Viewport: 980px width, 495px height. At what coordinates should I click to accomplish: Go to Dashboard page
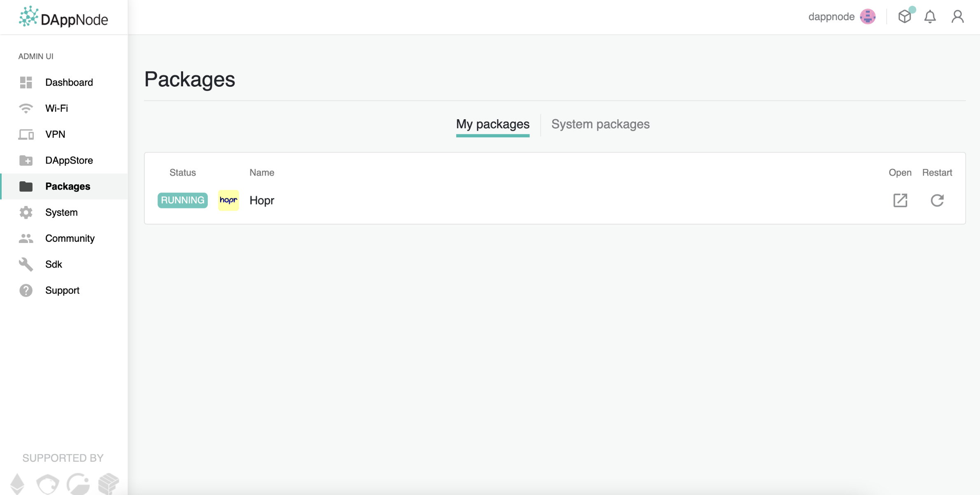pyautogui.click(x=69, y=82)
